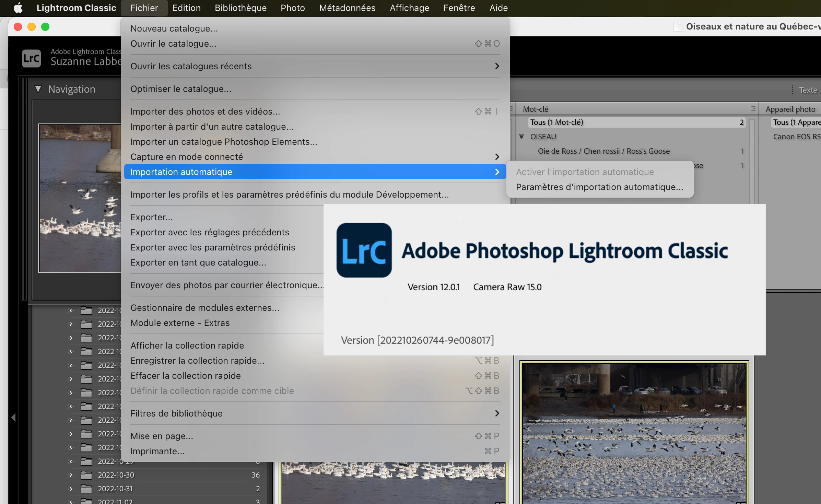
Task: Collapse the Navigation panel triangle
Action: (x=38, y=89)
